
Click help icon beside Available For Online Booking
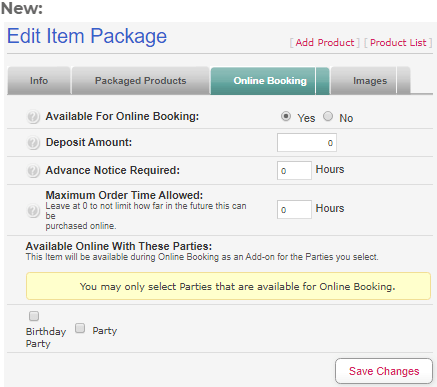coord(33,117)
